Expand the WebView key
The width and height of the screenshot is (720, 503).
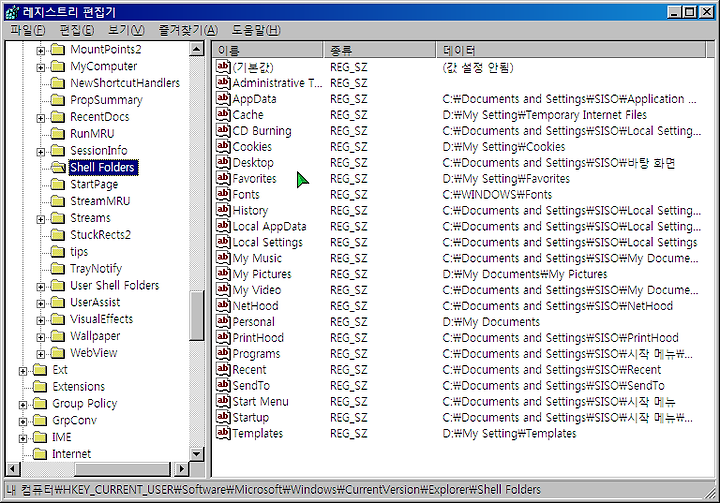tap(40, 354)
